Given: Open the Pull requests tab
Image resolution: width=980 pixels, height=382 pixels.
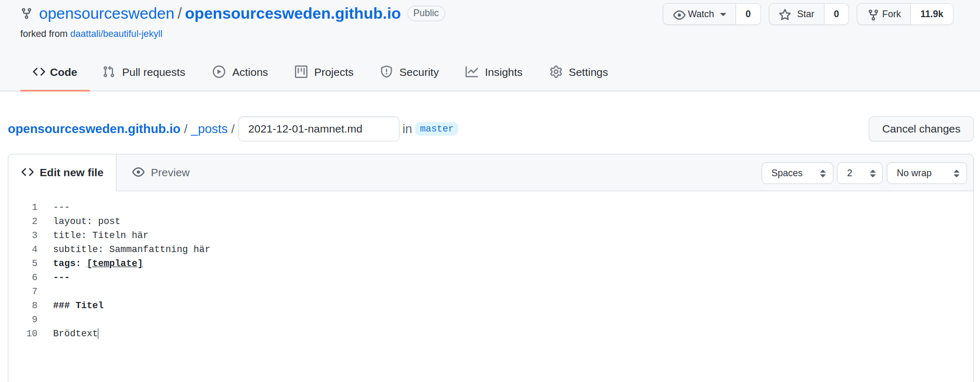Looking at the screenshot, I should pyautogui.click(x=144, y=72).
